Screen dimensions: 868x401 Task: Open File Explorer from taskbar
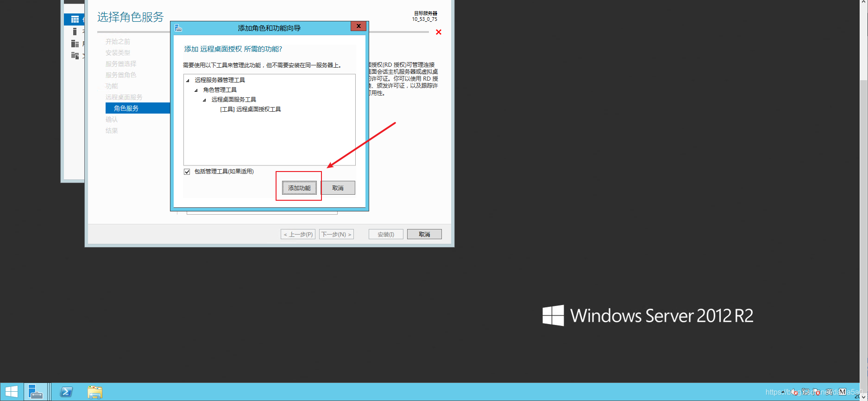[95, 392]
